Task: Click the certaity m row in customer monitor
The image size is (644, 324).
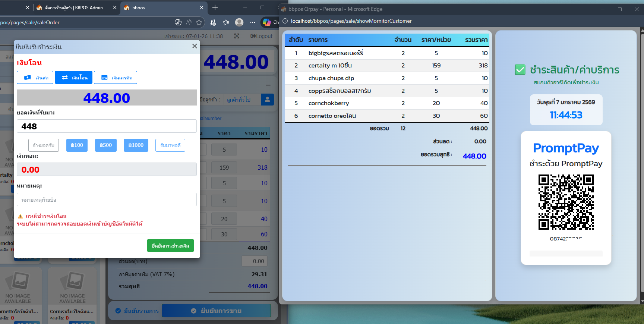Action: tap(387, 65)
